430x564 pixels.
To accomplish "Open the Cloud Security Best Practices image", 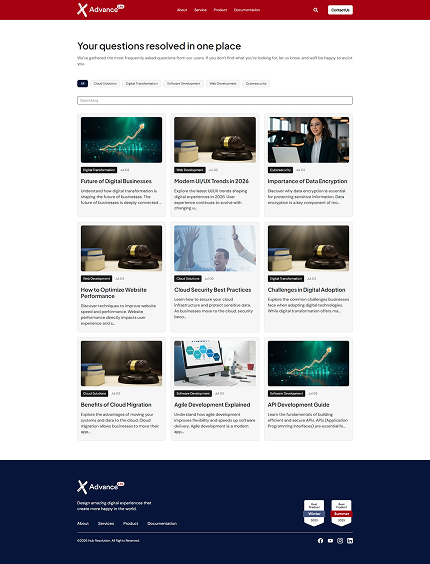I will click(215, 248).
